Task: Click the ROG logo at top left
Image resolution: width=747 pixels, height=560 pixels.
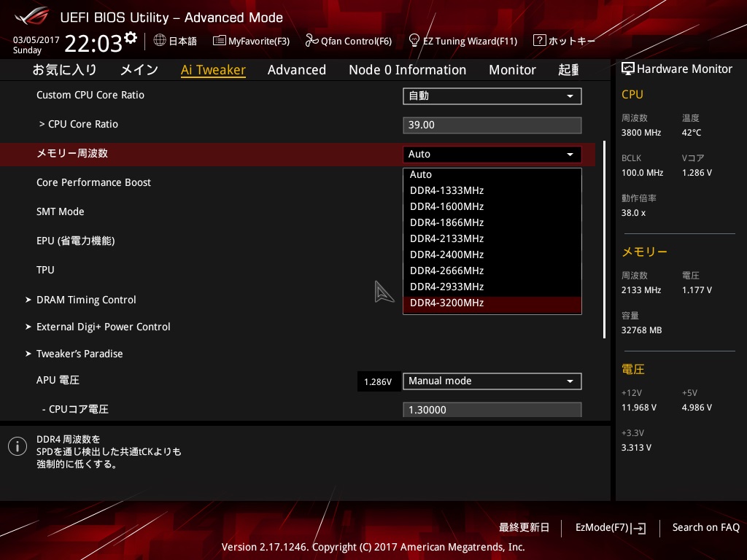Action: pos(32,17)
